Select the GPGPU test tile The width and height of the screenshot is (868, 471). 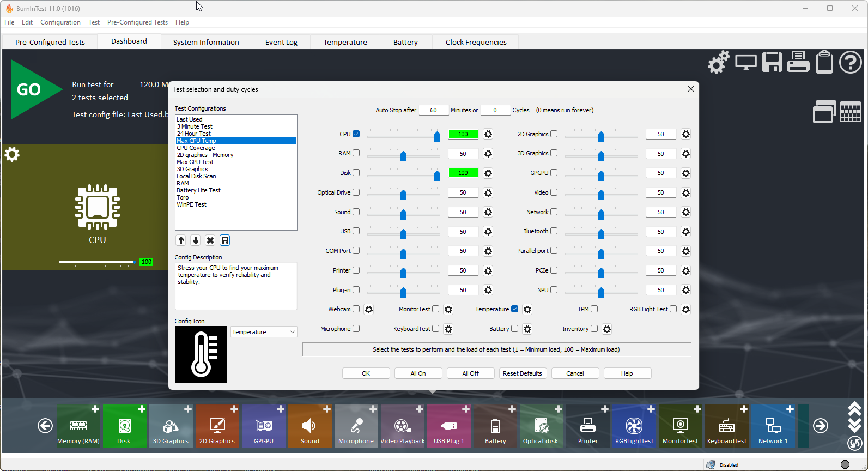tap(264, 426)
